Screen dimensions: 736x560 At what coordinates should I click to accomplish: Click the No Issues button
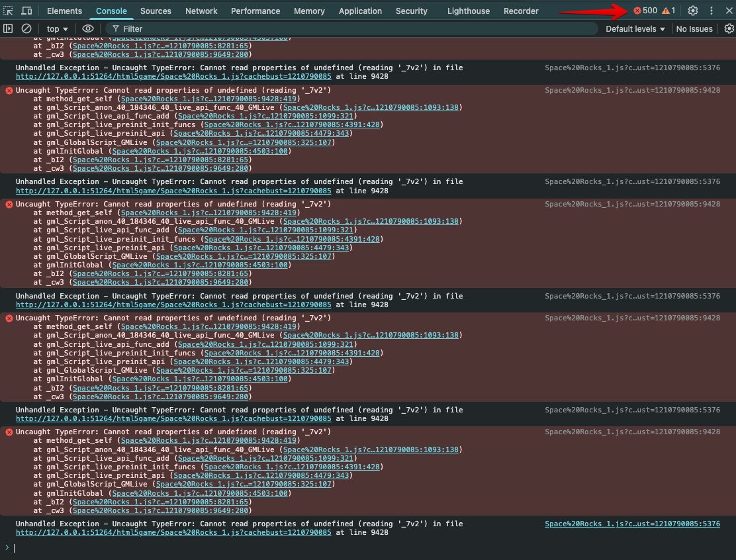click(x=694, y=28)
